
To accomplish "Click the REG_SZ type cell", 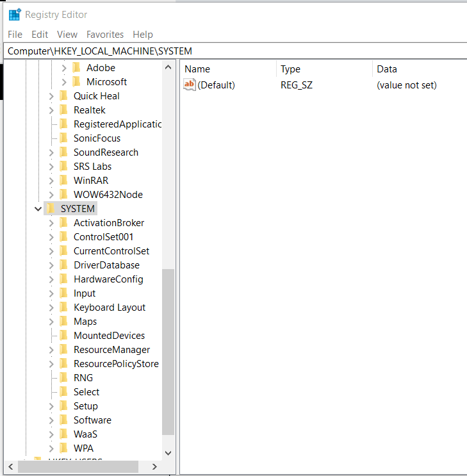I will [x=297, y=85].
